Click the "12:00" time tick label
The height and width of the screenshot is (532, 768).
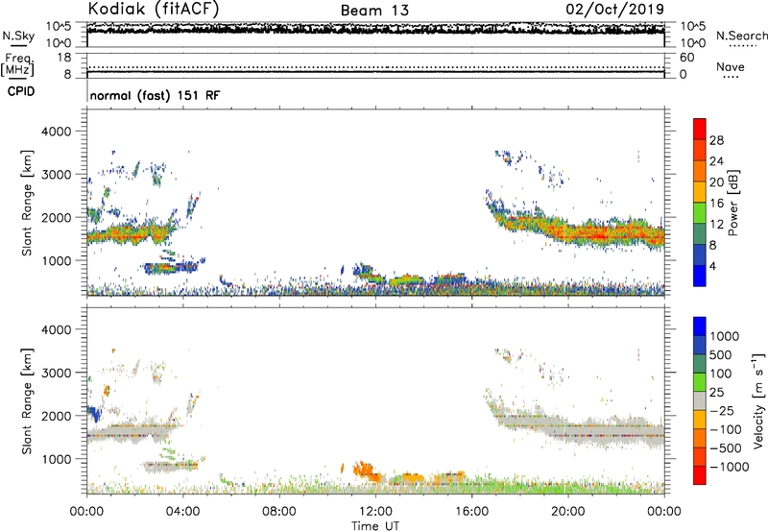point(375,512)
